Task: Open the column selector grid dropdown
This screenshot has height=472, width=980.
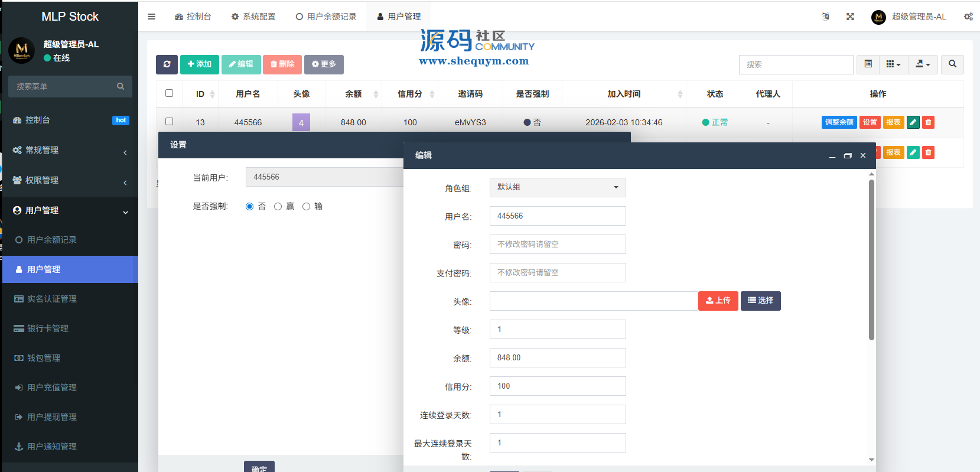Action: pos(893,64)
